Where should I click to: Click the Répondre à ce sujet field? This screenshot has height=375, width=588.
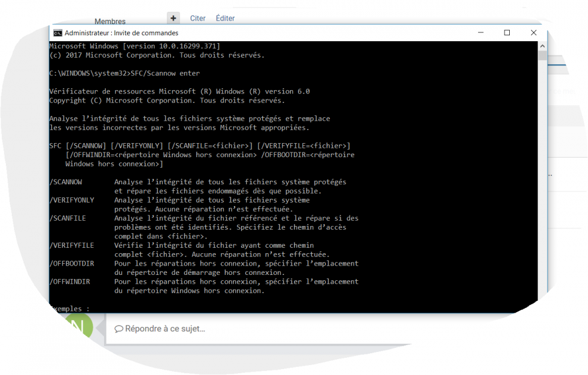click(x=259, y=329)
